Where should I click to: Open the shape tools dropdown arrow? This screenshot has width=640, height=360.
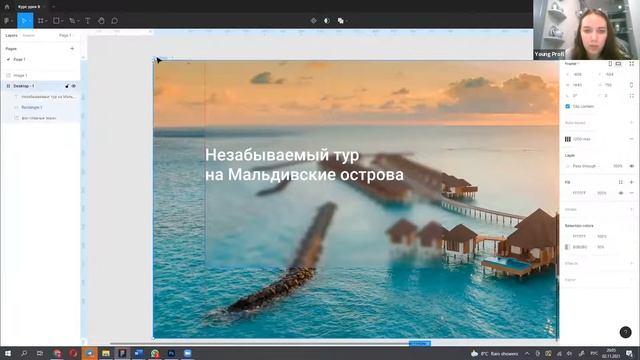(x=62, y=21)
